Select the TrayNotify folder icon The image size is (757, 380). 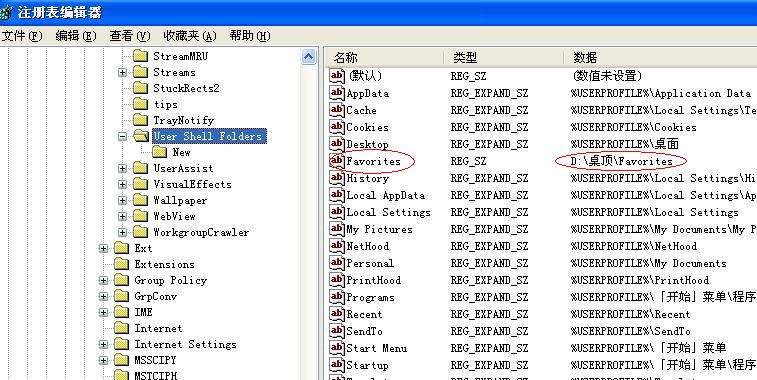coord(140,120)
